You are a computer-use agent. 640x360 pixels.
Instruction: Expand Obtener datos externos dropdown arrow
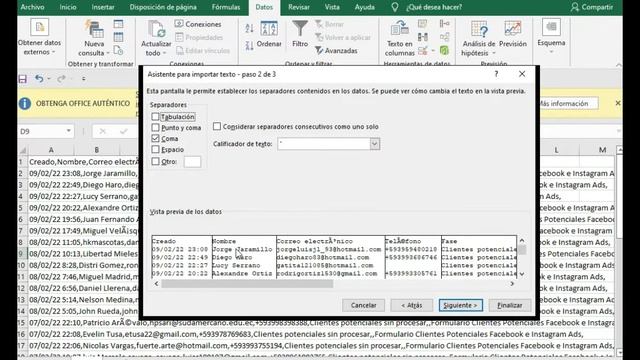pyautogui.click(x=53, y=52)
